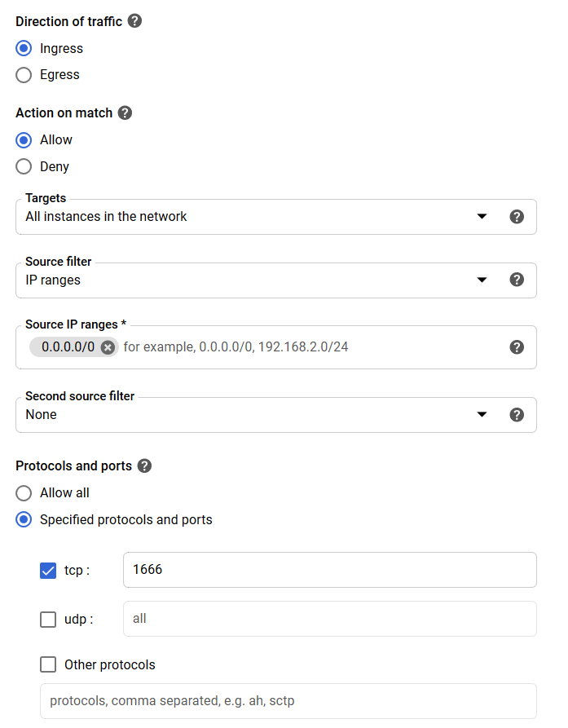Viewport: 568px width, 728px height.
Task: Click the other protocols text field
Action: point(288,701)
